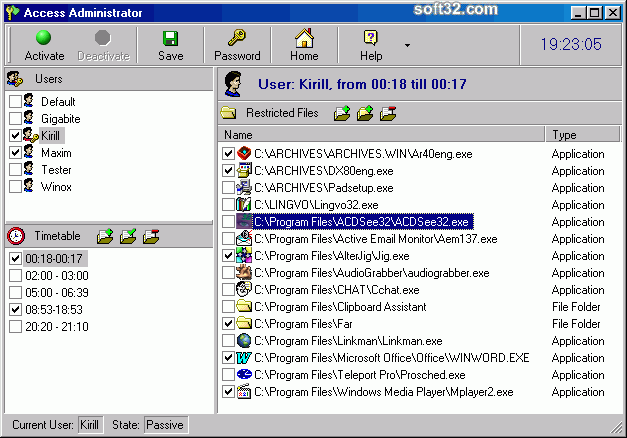Click the Ar40eng.exe file icon
The width and height of the screenshot is (627, 438).
(244, 154)
